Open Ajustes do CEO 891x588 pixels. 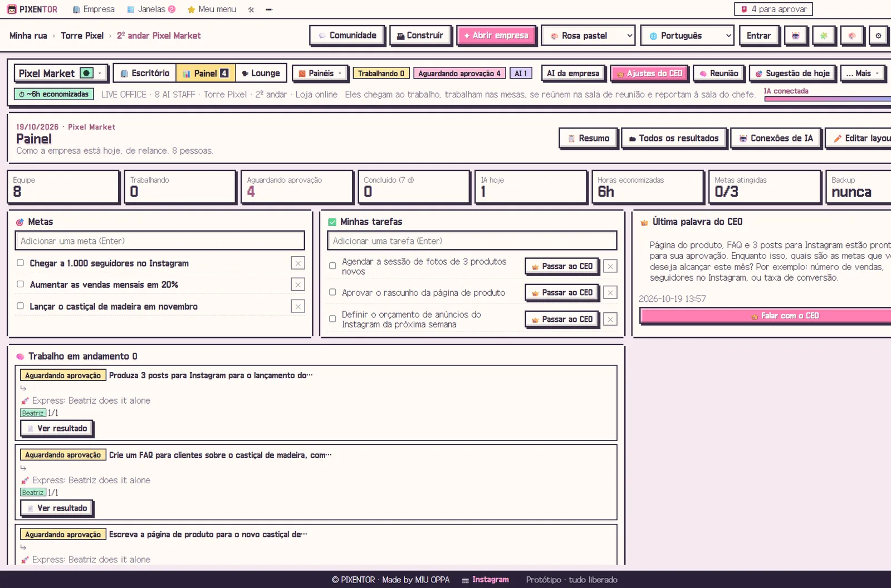tap(649, 73)
